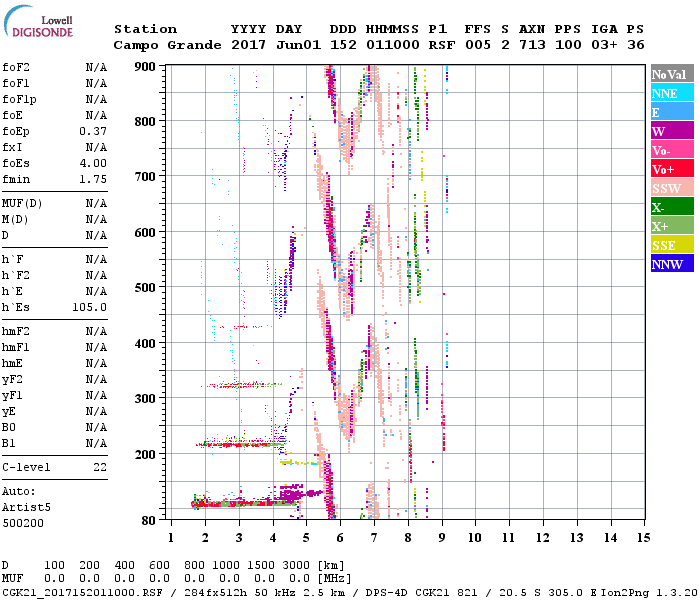Select the W purple legend swatch

(672, 131)
